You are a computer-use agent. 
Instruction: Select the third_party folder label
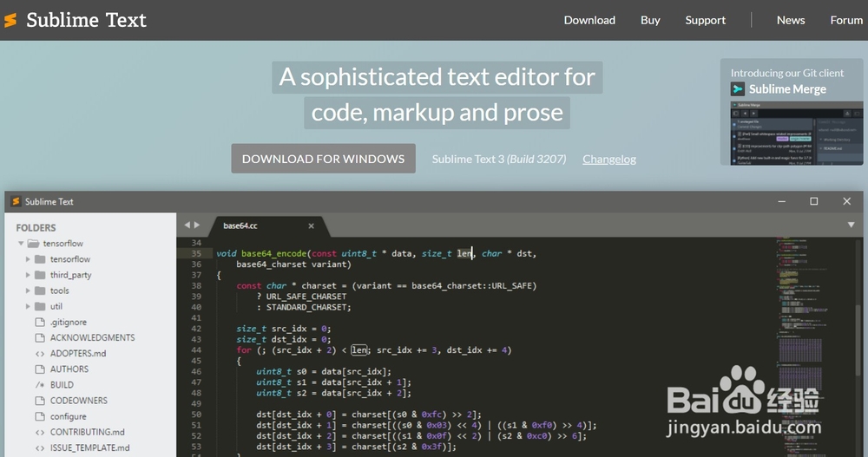click(71, 275)
